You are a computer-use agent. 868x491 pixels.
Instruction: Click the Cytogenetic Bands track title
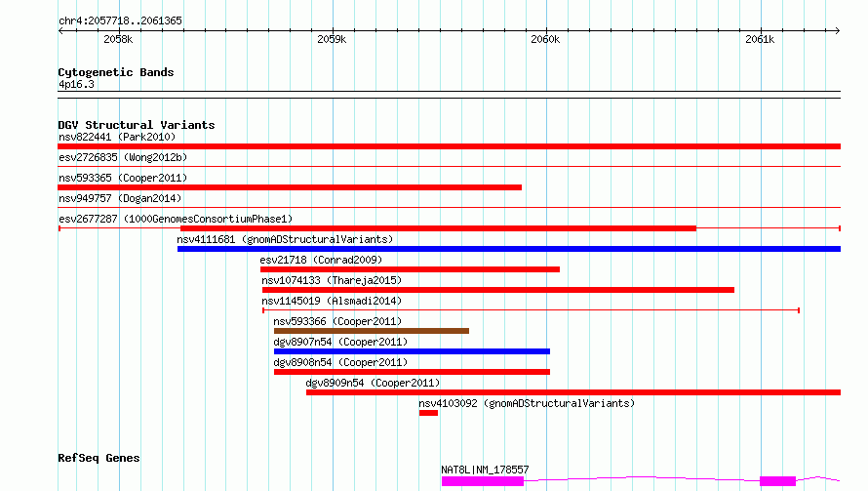tap(116, 72)
